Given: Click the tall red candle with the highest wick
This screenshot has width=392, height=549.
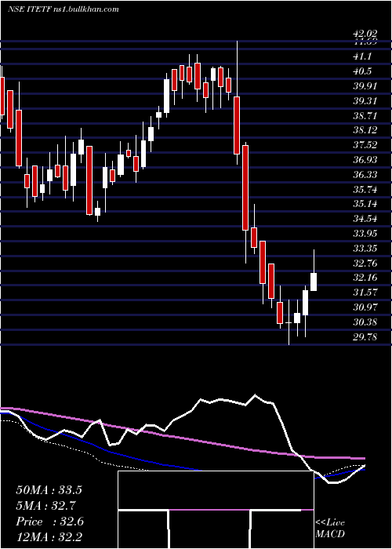Looking at the screenshot, I should click(x=237, y=125).
